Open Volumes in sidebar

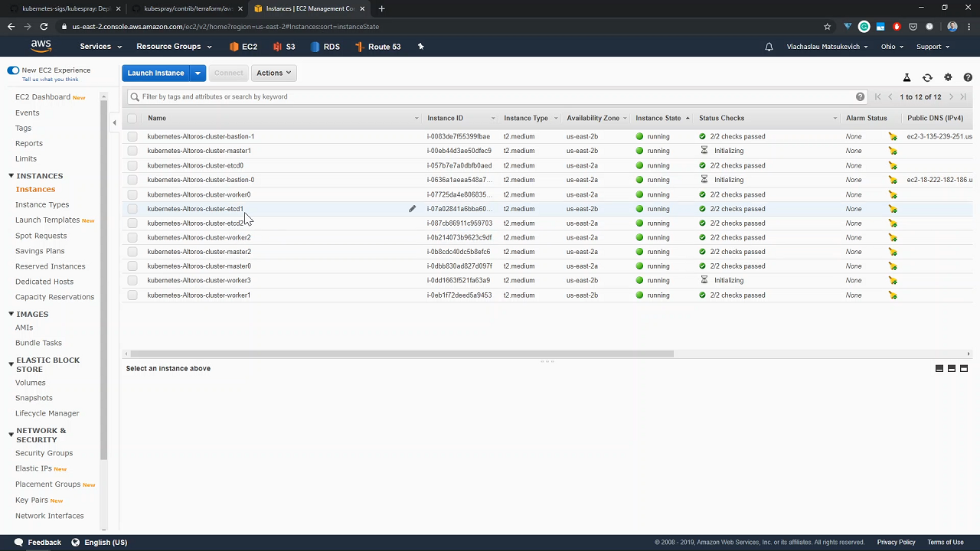[31, 383]
